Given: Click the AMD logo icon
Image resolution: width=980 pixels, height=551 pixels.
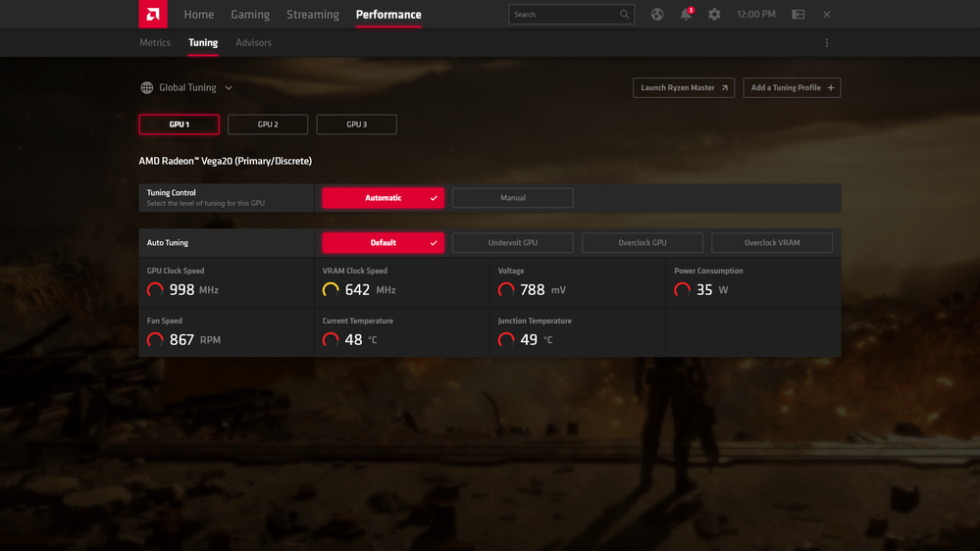Looking at the screenshot, I should coord(153,14).
